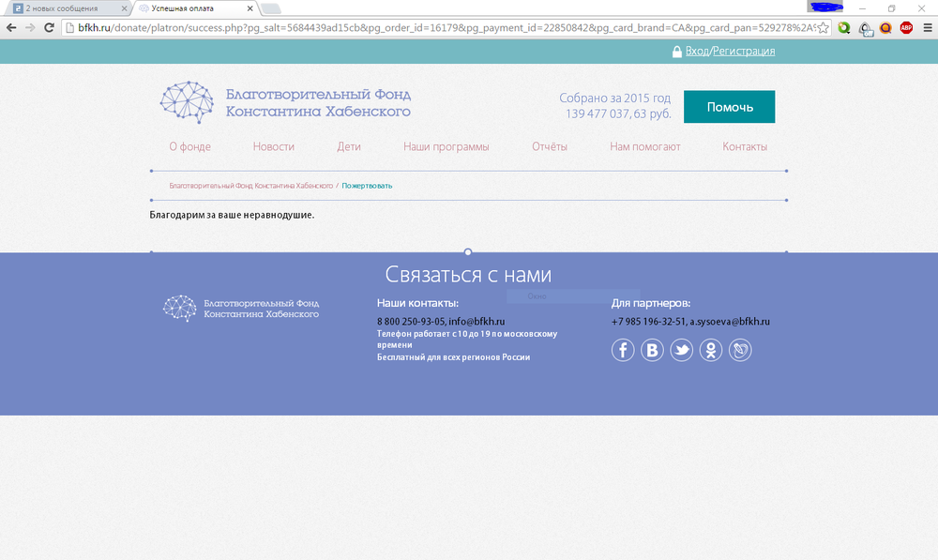Close the 'Успешная оплата' tab
938x560 pixels.
(250, 8)
